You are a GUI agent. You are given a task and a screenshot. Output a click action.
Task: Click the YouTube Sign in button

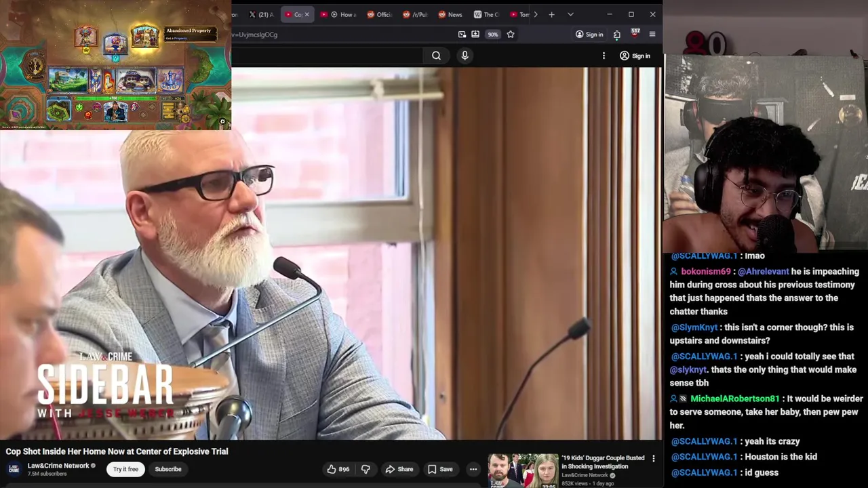click(x=635, y=56)
